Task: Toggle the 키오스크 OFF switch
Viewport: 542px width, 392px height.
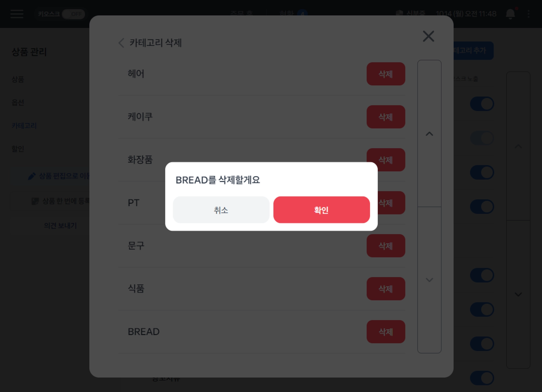Action: (73, 14)
